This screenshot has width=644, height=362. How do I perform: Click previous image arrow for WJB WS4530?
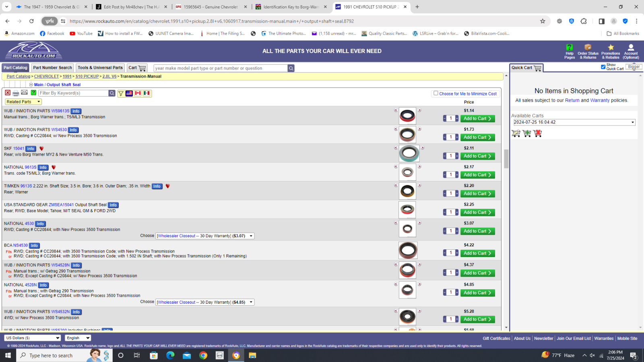point(396,129)
